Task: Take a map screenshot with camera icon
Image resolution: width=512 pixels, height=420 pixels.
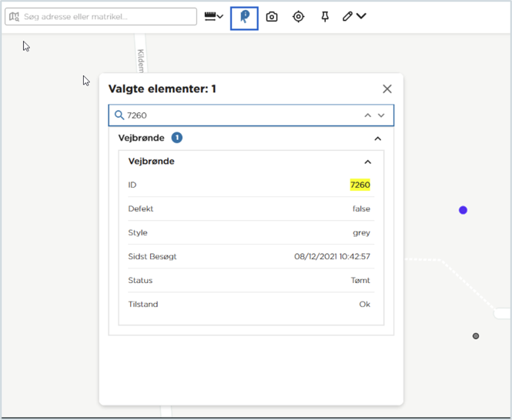Action: click(272, 16)
